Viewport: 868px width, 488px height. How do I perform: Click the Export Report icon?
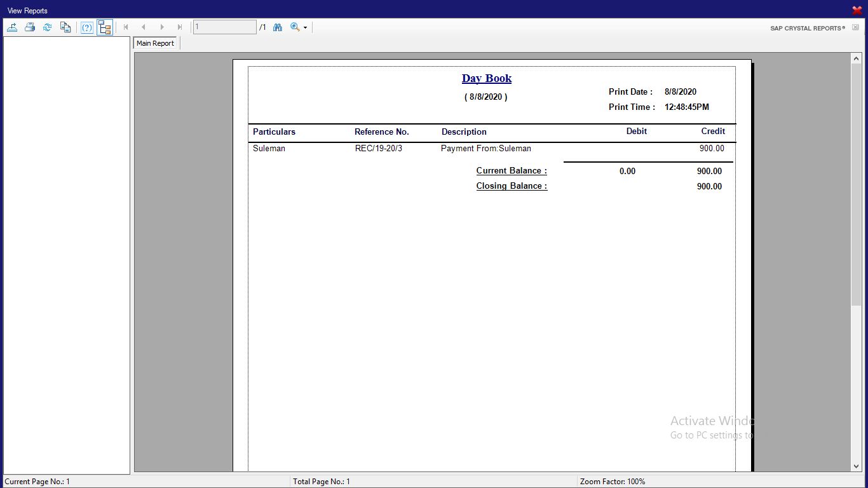click(x=12, y=27)
